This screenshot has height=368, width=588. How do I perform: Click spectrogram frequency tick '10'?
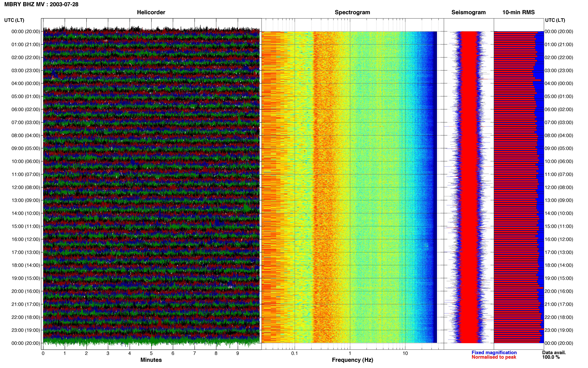pos(405,353)
